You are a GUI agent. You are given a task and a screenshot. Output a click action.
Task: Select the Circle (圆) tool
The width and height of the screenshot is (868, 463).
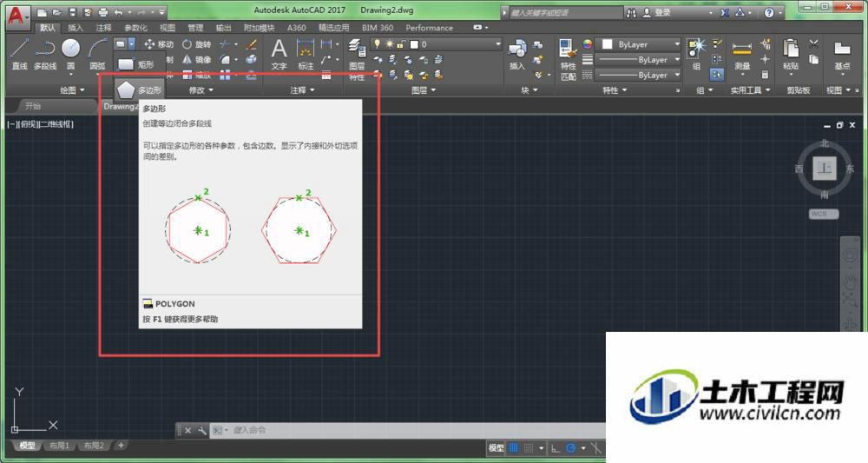[70, 54]
